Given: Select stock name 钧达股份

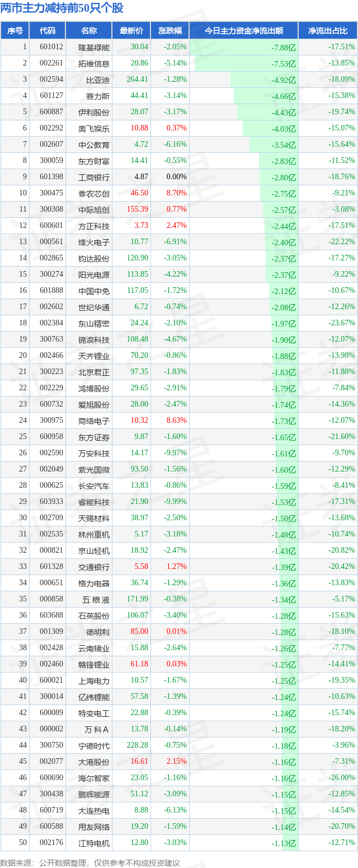Looking at the screenshot, I should click(x=94, y=259).
